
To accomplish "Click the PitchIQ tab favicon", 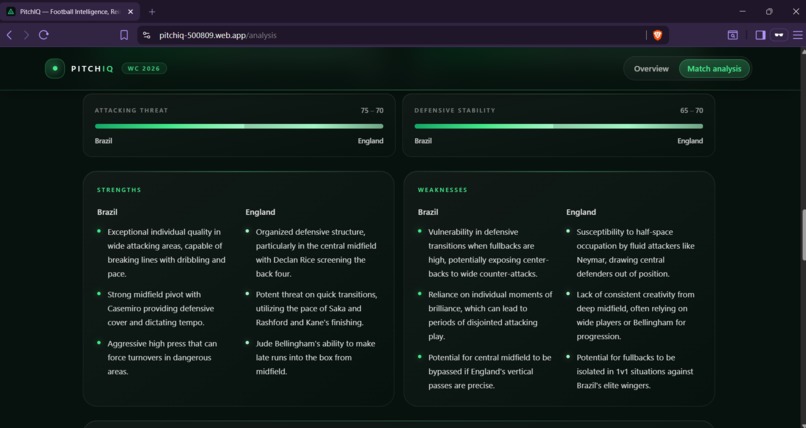I will click(11, 11).
